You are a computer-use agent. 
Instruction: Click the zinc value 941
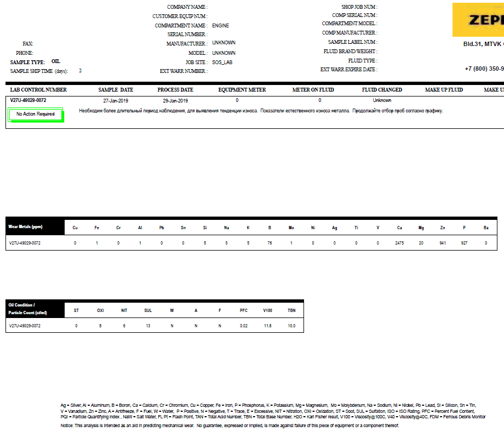[x=443, y=242]
